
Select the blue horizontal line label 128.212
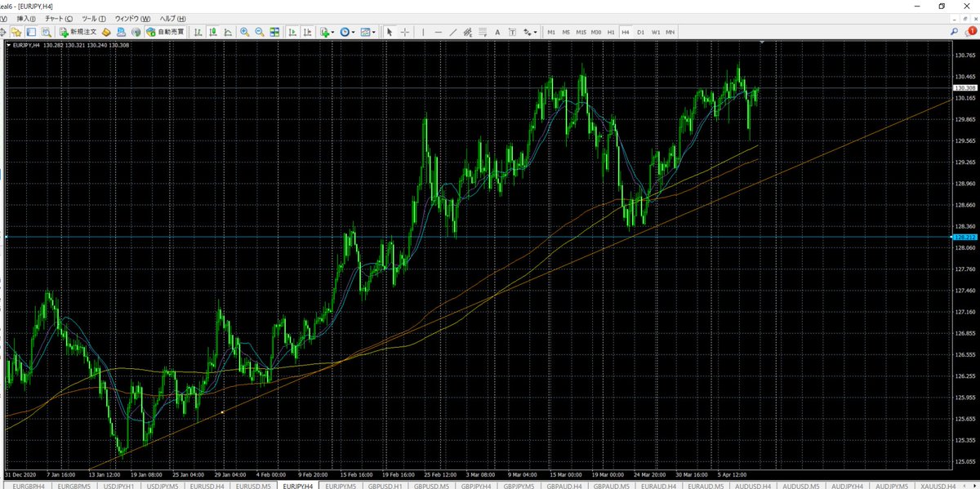[964, 237]
